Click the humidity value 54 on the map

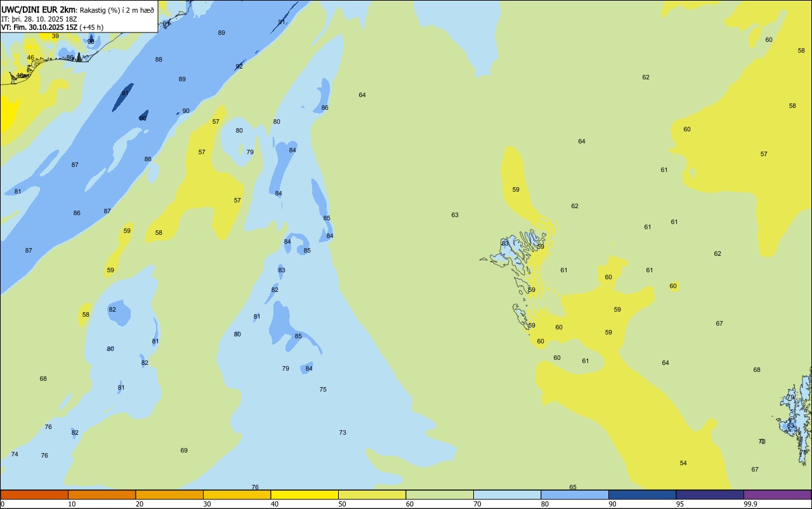(x=683, y=463)
